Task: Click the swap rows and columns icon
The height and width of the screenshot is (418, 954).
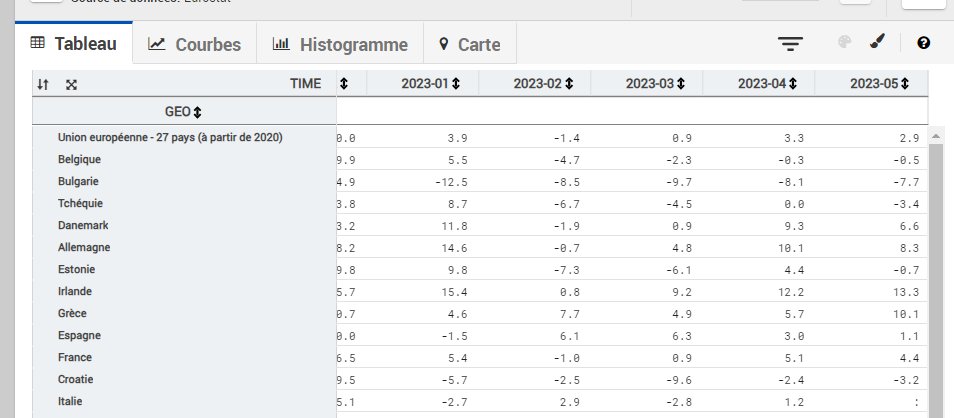Action: tap(42, 84)
